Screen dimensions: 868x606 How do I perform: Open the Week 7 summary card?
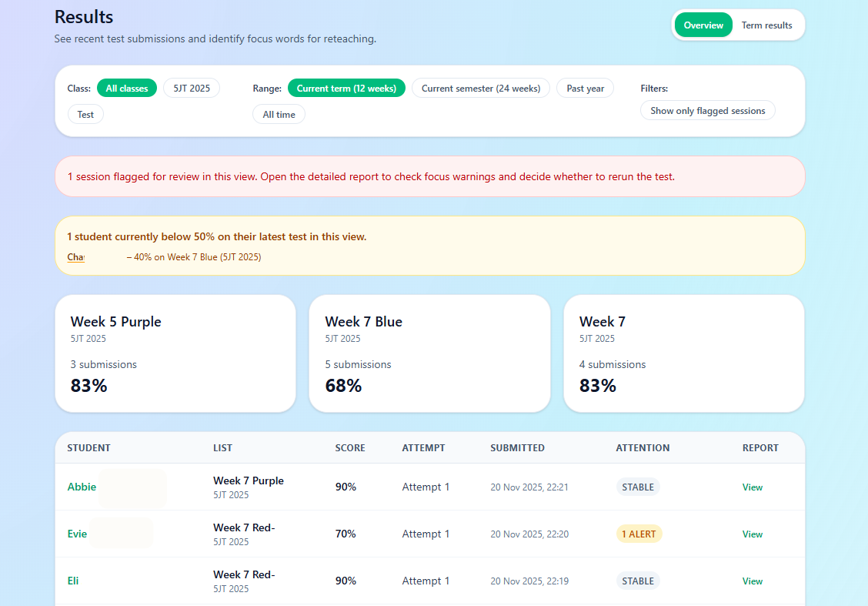683,353
